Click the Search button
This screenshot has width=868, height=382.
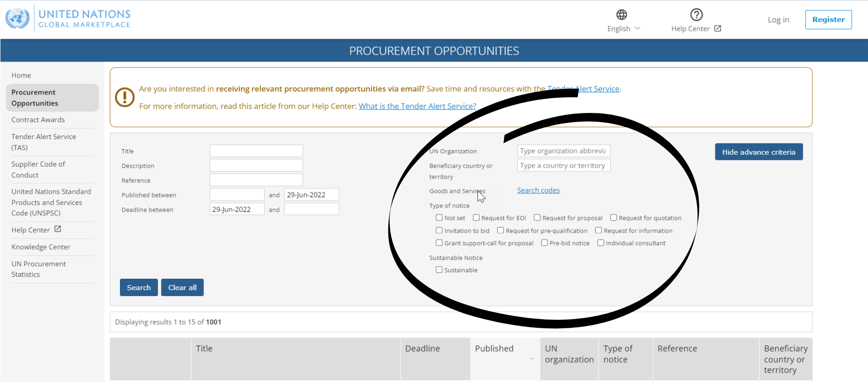139,287
